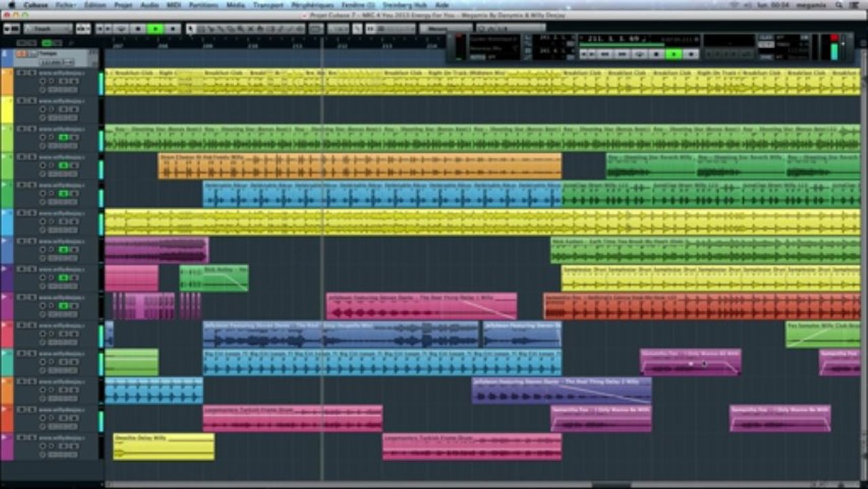Record-enable the yellow second track
The height and width of the screenshot is (489, 868).
tap(42, 109)
